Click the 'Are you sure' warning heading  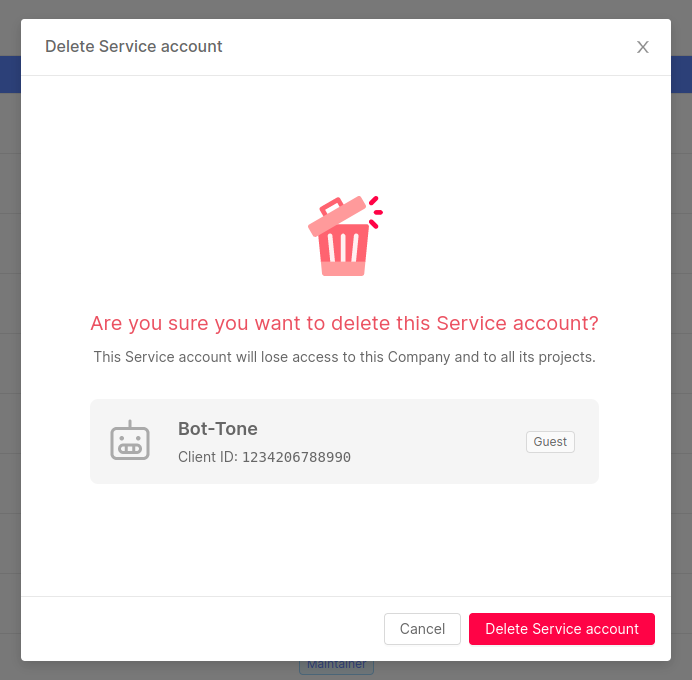click(344, 323)
